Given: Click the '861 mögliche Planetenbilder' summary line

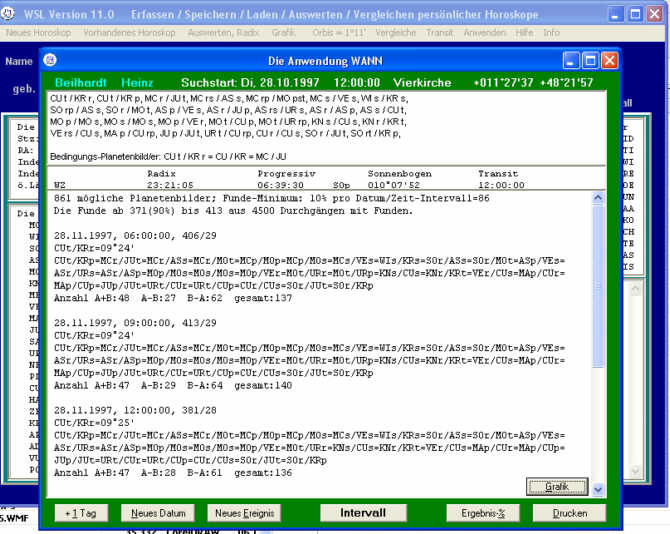Looking at the screenshot, I should [x=271, y=198].
